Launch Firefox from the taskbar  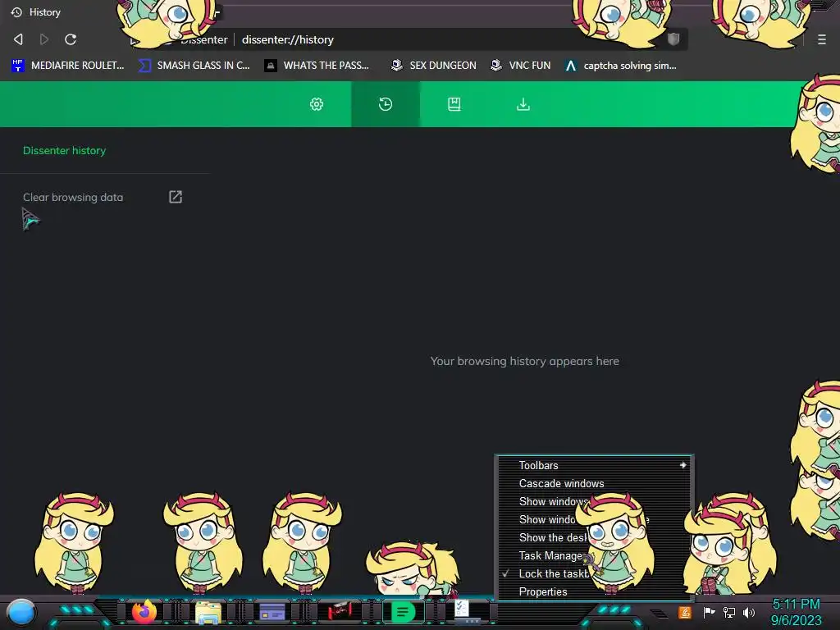(144, 612)
